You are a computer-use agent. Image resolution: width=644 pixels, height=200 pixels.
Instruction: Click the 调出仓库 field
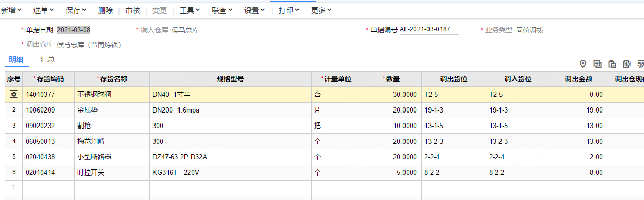143,45
